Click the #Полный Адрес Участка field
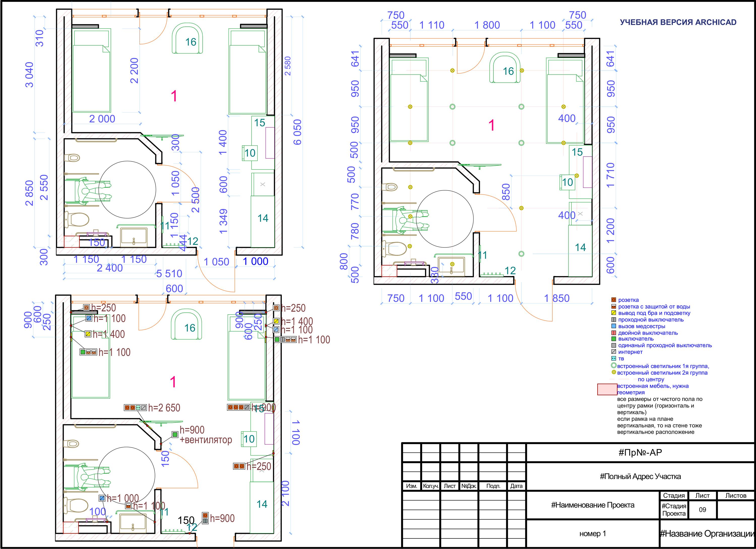The image size is (756, 549). [640, 476]
